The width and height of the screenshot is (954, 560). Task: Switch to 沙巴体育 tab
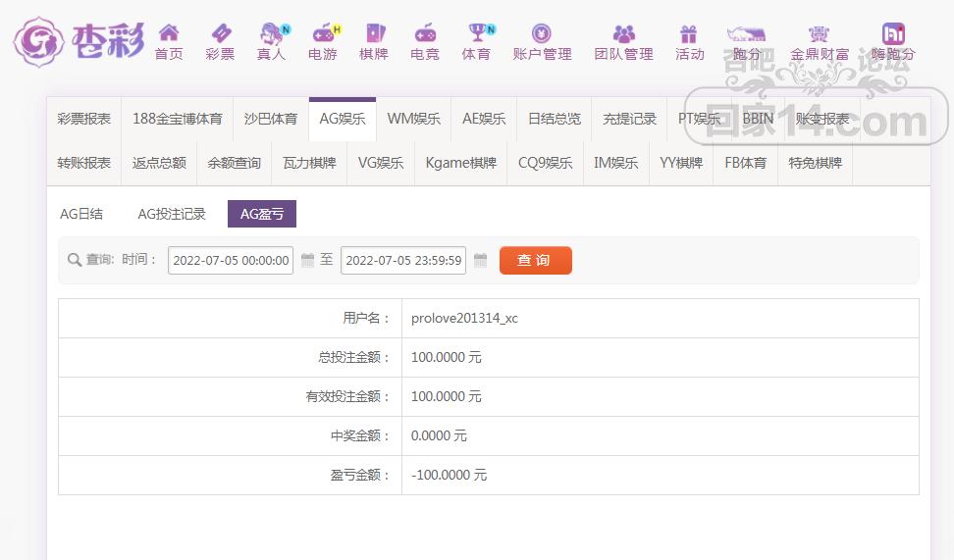(271, 120)
